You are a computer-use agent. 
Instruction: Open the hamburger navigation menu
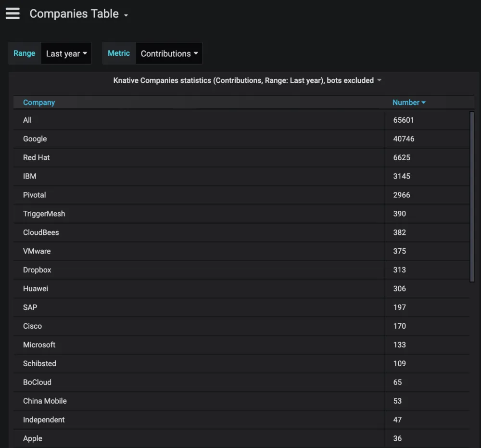click(13, 13)
